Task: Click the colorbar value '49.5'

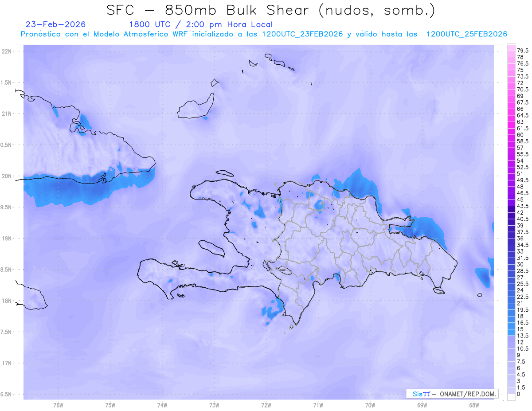Action: point(523,180)
